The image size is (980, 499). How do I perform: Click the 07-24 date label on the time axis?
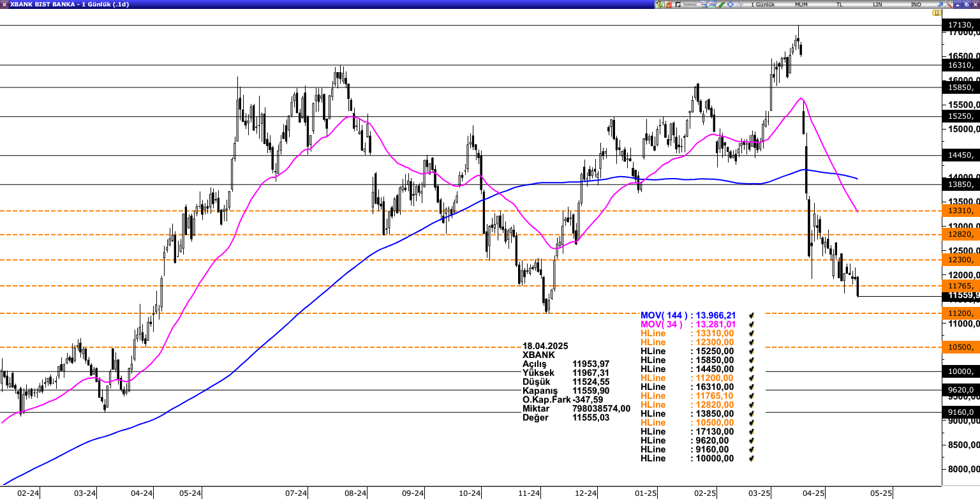tap(296, 493)
